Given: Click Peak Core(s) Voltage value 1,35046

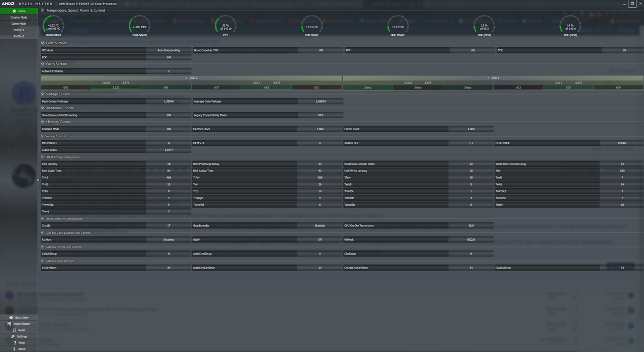Looking at the screenshot, I should point(169,101).
